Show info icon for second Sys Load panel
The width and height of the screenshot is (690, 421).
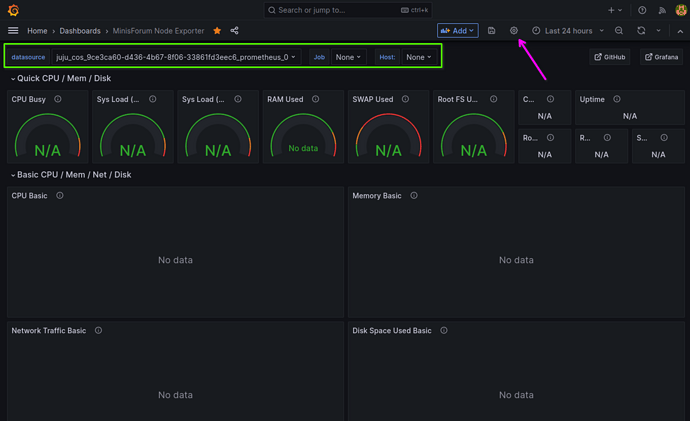[x=238, y=99]
